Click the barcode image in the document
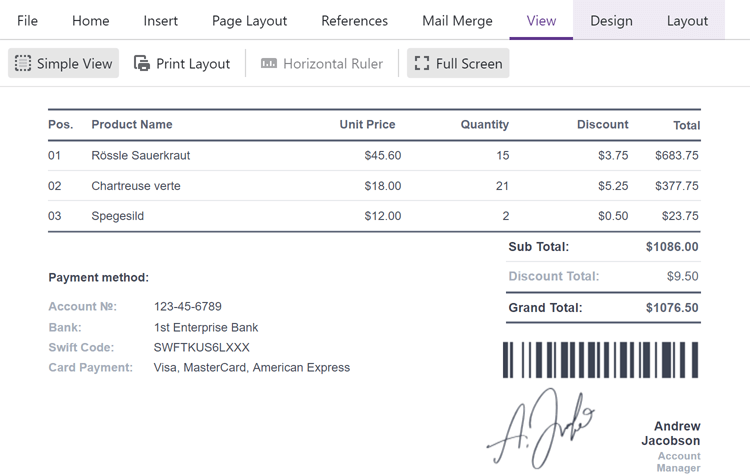 (x=600, y=360)
